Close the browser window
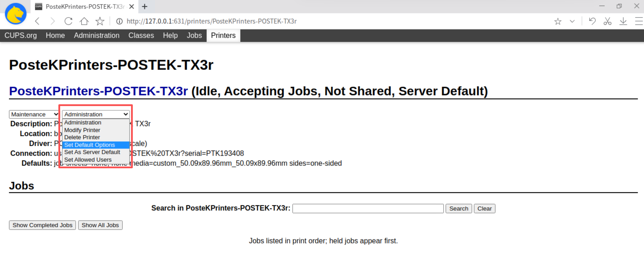The width and height of the screenshot is (644, 273). [x=637, y=6]
